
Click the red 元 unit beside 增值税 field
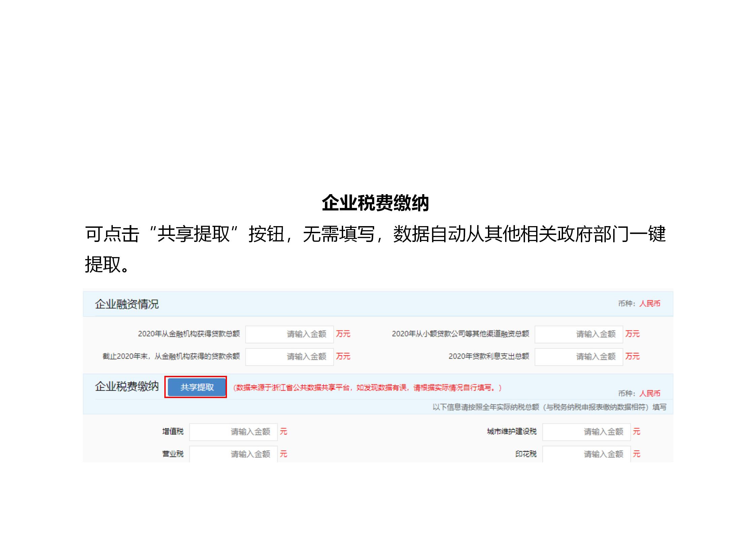pos(284,432)
